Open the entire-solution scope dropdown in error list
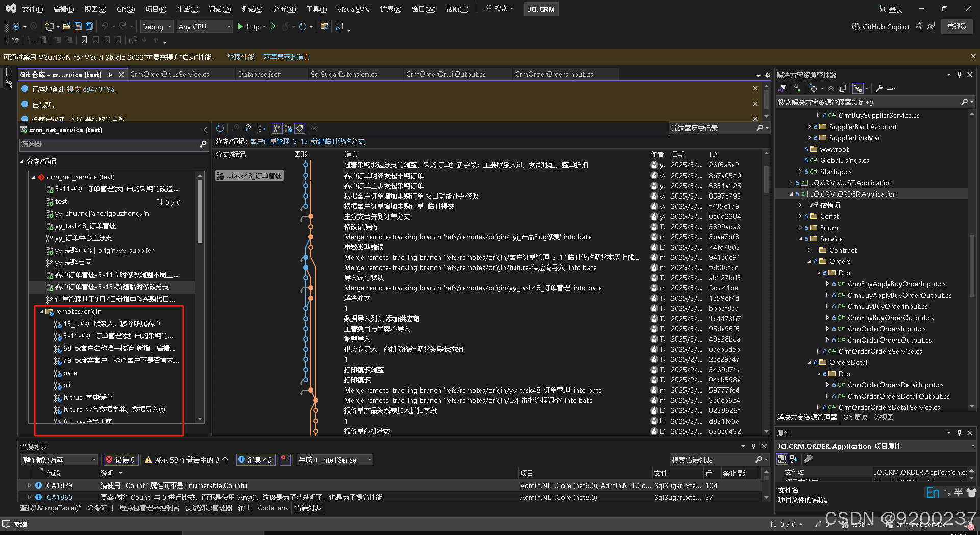The height and width of the screenshot is (535, 980). pyautogui.click(x=59, y=460)
